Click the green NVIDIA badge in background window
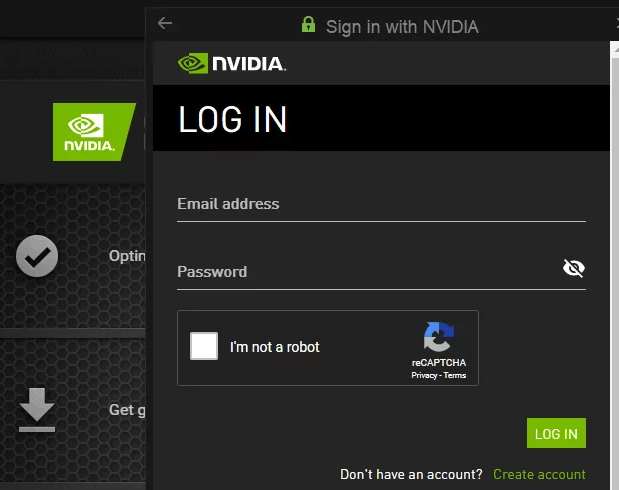 point(94,132)
